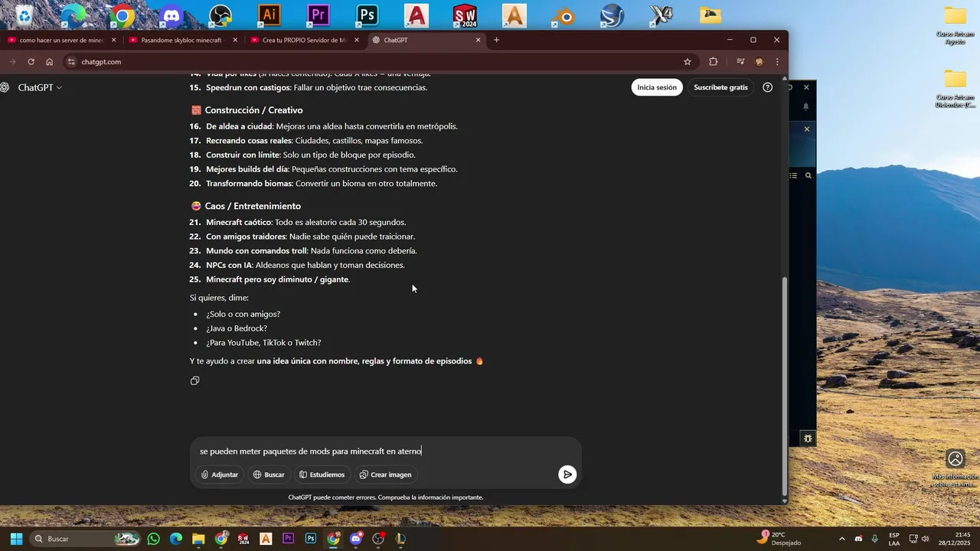
Task: Open the browser Extensions puzzle icon
Action: click(714, 62)
